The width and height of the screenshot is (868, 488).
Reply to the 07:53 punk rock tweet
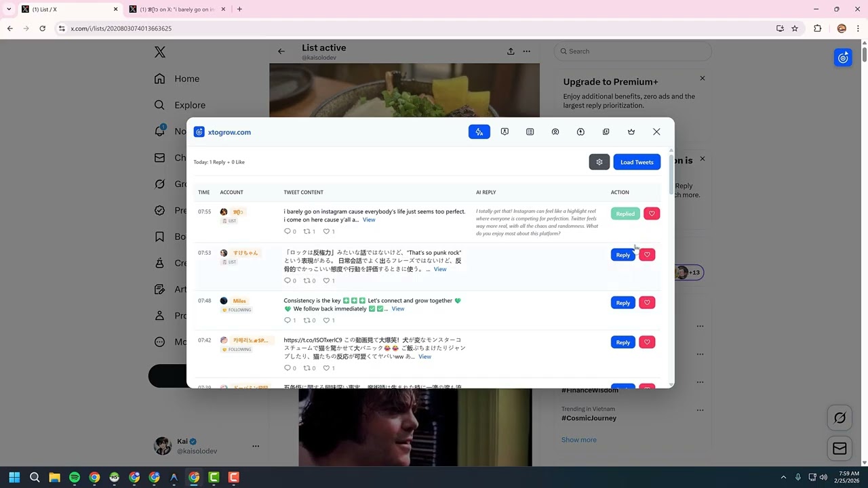coord(623,255)
